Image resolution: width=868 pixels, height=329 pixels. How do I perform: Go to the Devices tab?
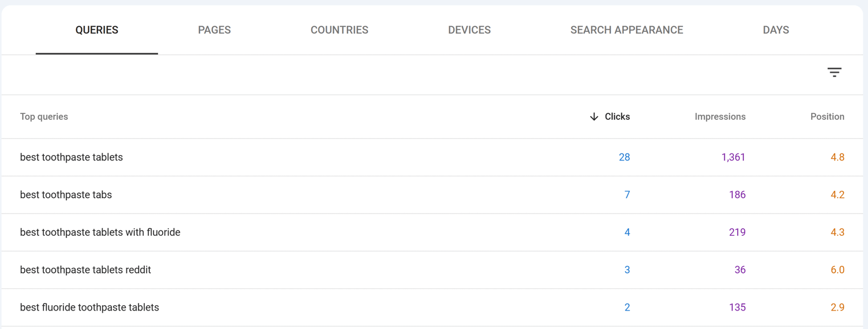pyautogui.click(x=469, y=30)
